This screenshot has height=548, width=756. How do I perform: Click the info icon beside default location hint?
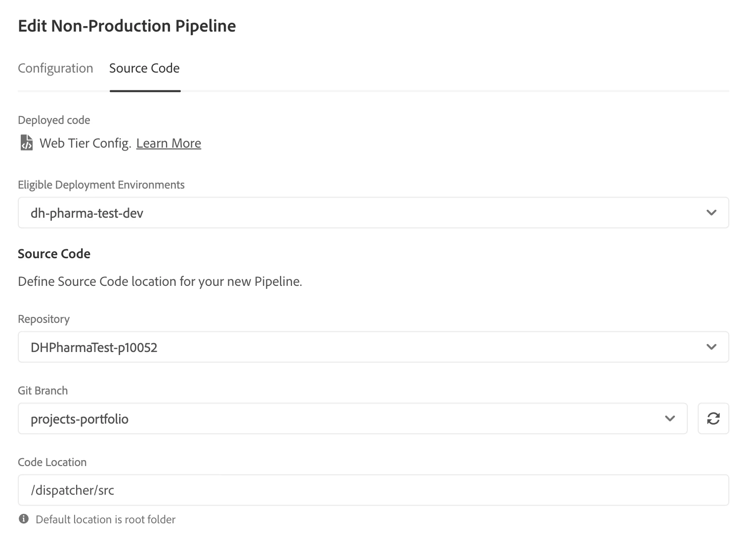tap(23, 519)
